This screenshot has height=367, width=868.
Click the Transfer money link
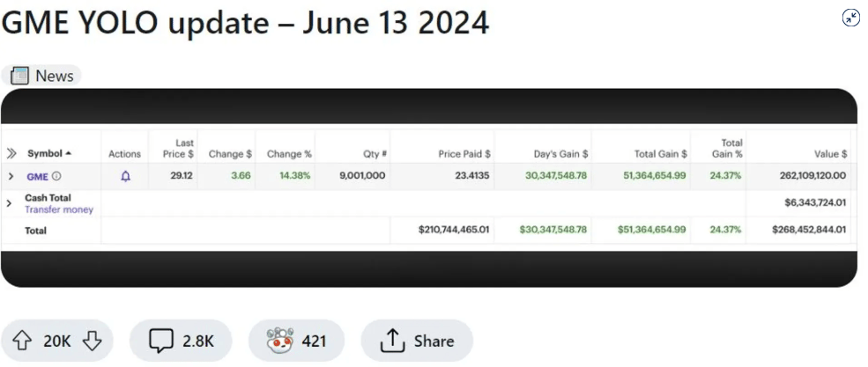coord(59,210)
